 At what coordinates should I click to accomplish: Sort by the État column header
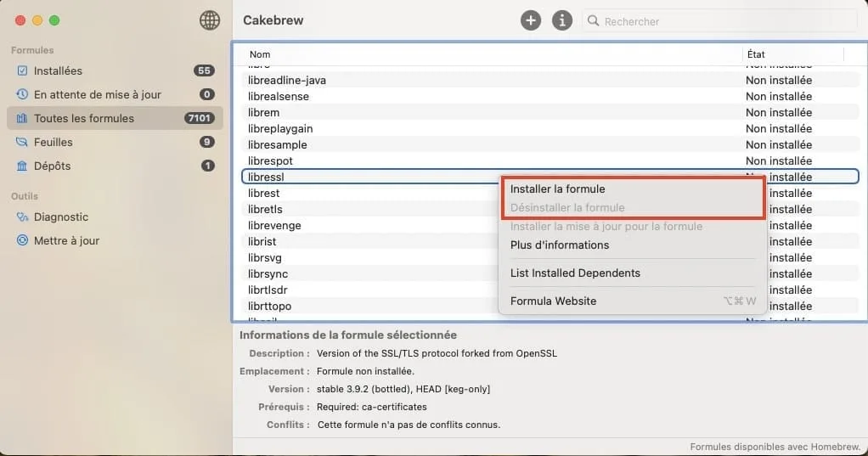[793, 54]
